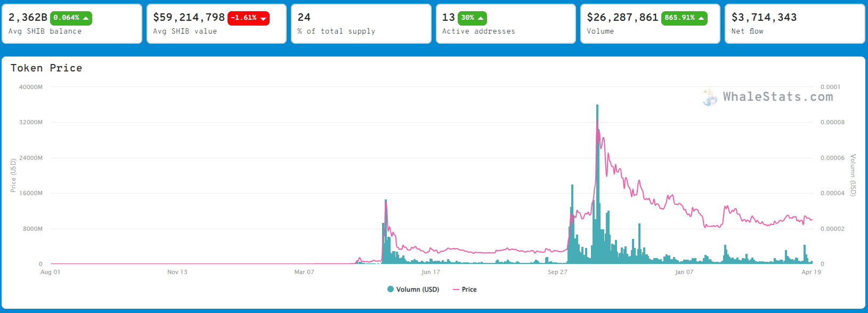868x313 pixels.
Task: Click the Token Price chart title
Action: point(46,68)
